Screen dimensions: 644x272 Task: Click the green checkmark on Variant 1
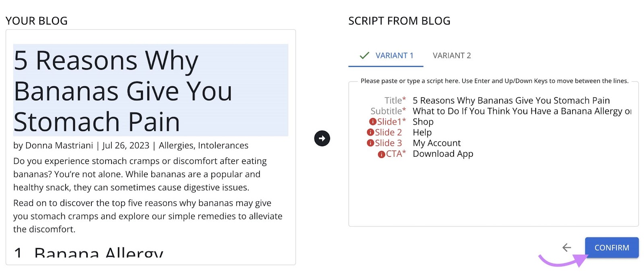(365, 55)
